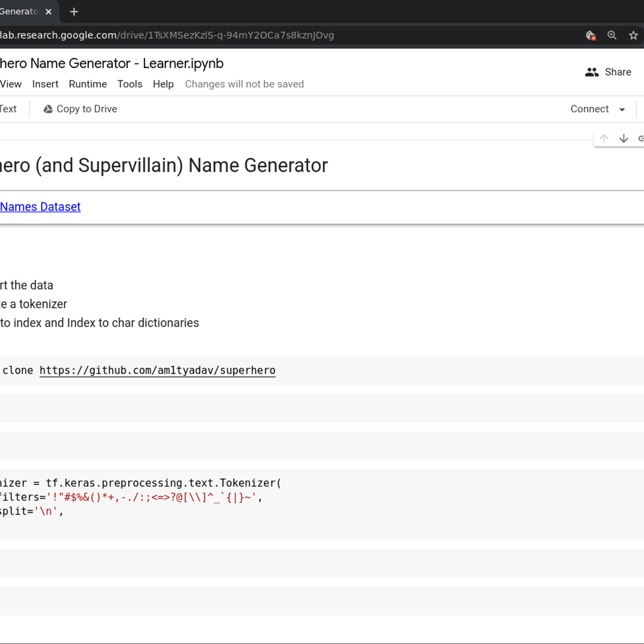This screenshot has width=644, height=644.
Task: Click the blocked cookies icon in address bar
Action: click(x=590, y=35)
